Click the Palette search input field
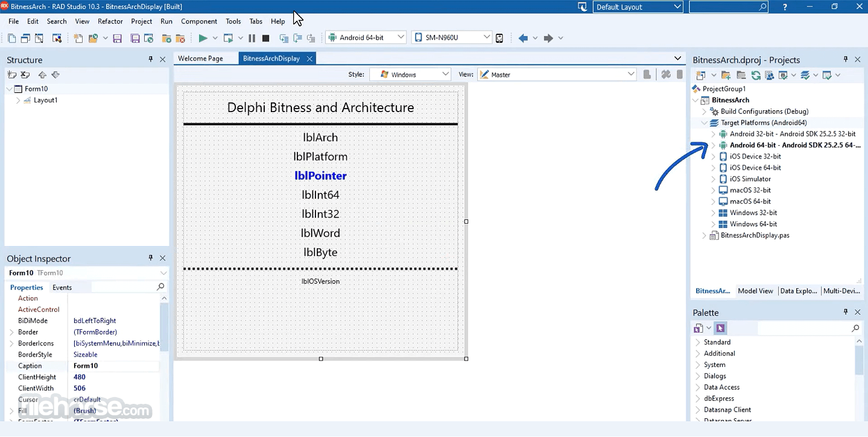Screen dimensions: 868x437 click(803, 328)
